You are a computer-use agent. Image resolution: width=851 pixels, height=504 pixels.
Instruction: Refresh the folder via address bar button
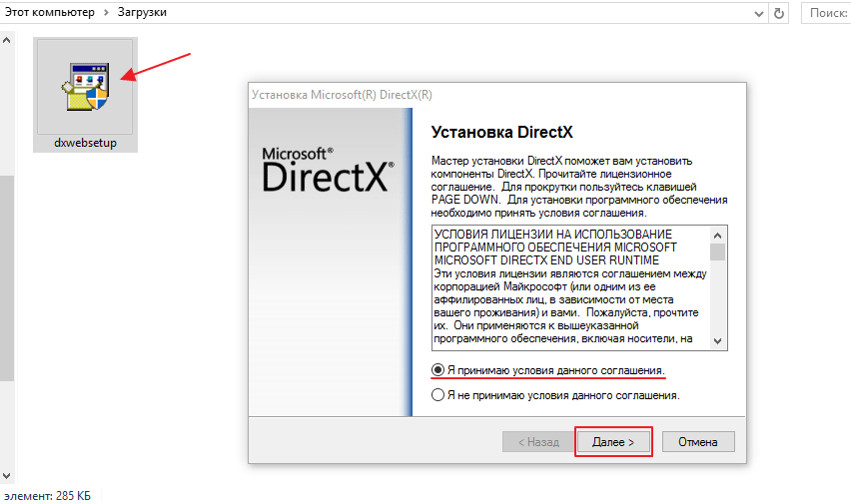tap(780, 12)
